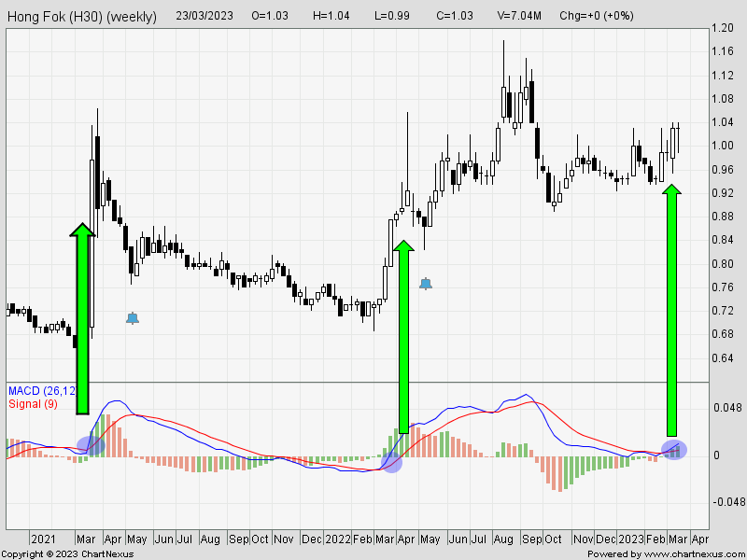Click the red Signal (9) label

(33, 404)
